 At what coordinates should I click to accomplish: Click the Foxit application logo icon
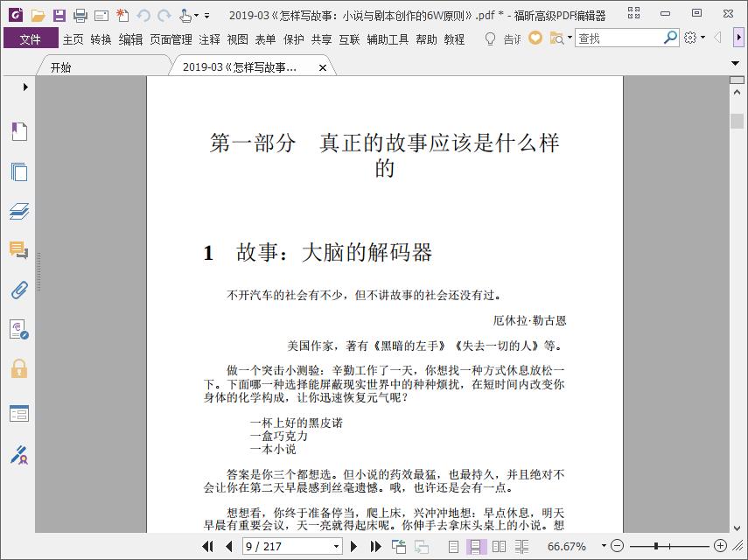pyautogui.click(x=16, y=15)
